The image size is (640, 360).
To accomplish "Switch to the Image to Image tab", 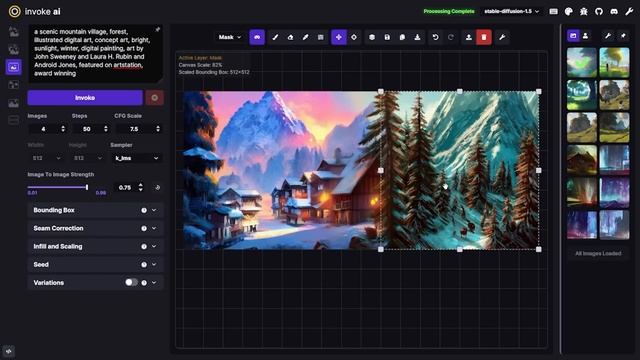I will [13, 49].
